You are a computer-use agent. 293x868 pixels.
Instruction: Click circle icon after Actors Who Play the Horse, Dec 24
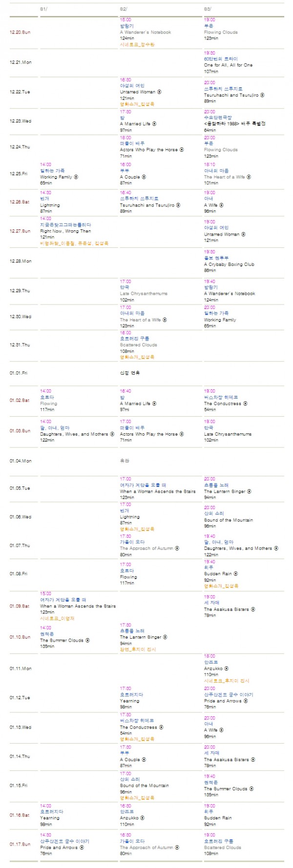182,150
